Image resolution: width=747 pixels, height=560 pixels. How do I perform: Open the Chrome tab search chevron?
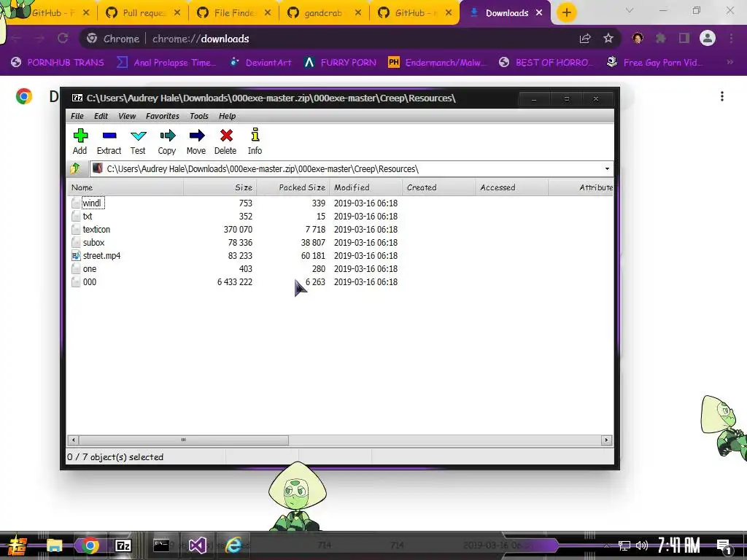click(630, 10)
